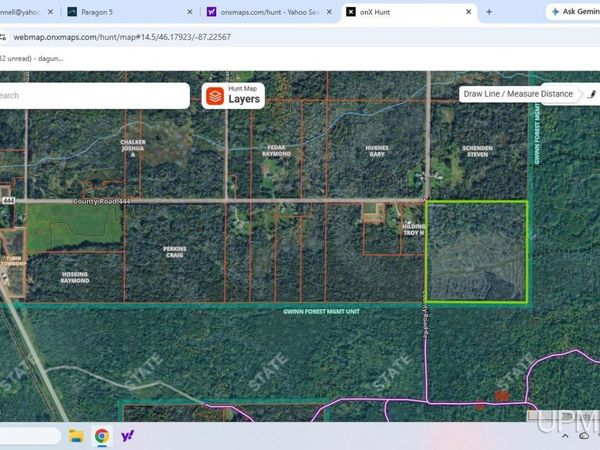Click the HUGHES GARY parcel label
Viewport: 600px width, 450px height.
[x=377, y=151]
